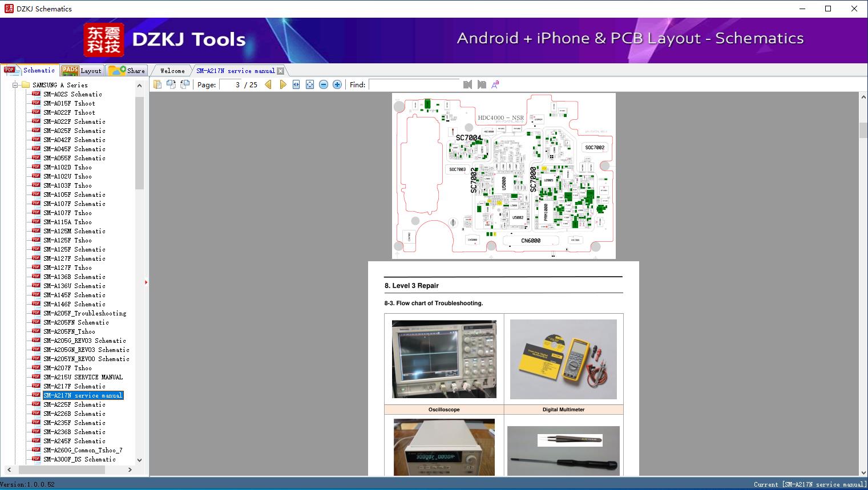The width and height of the screenshot is (868, 490).
Task: Find the previous search match
Action: click(468, 84)
